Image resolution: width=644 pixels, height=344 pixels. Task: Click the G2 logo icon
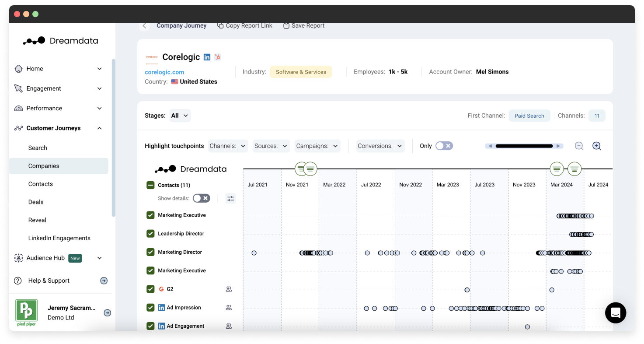(161, 289)
